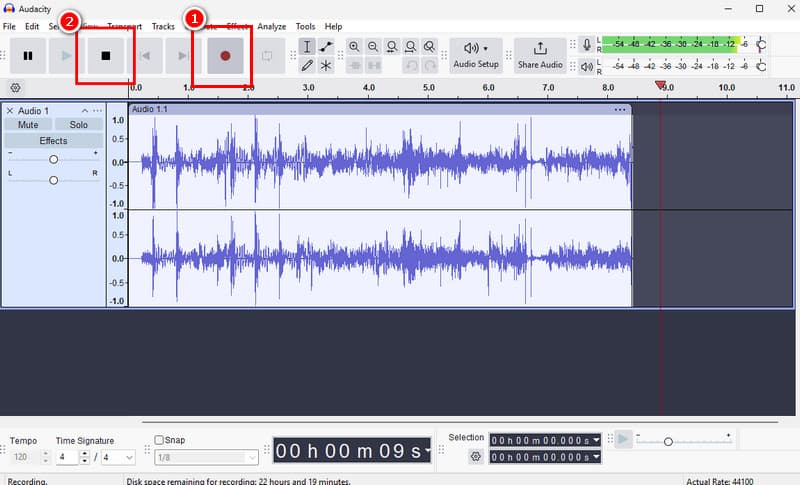Click the Silence audio selection icon
The image size is (800, 485).
pyautogui.click(x=374, y=66)
